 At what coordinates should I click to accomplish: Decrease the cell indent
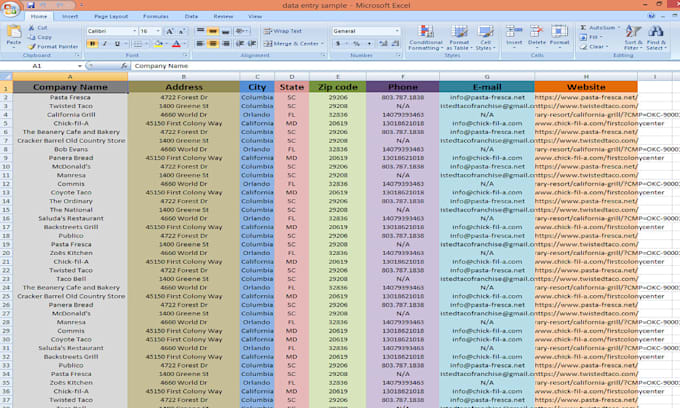(x=240, y=43)
